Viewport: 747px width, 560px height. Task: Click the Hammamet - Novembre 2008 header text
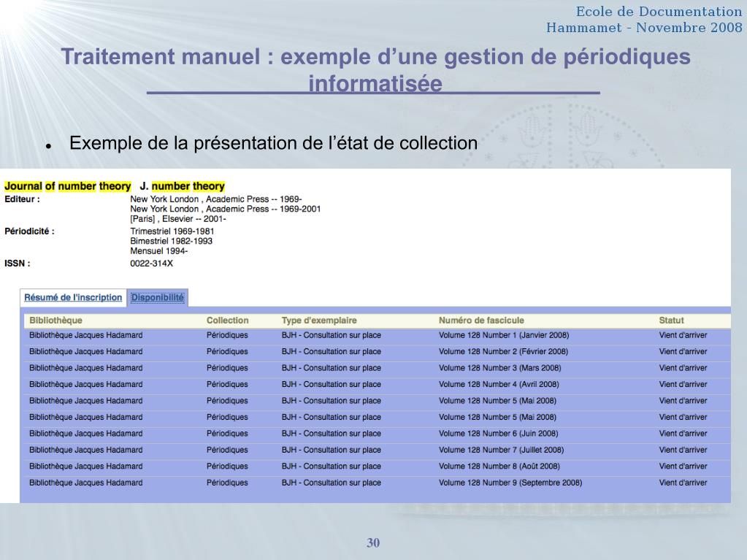644,28
